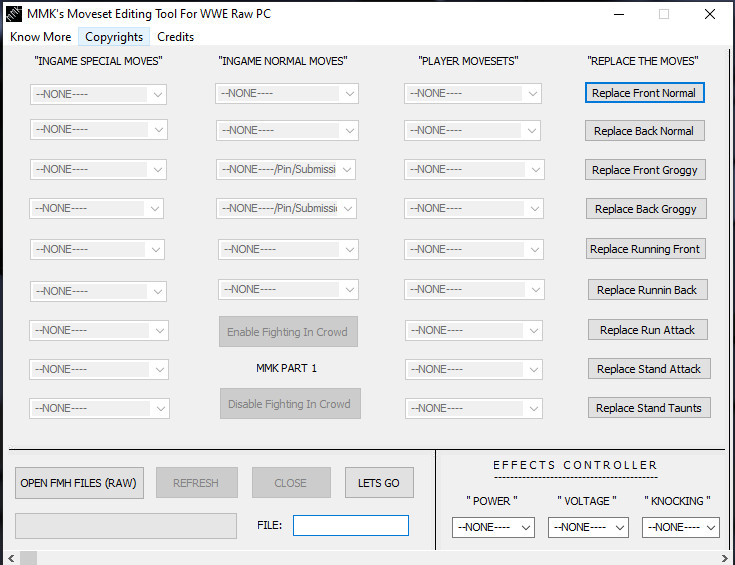The width and height of the screenshot is (735, 565).
Task: Click the "REPLACE THE MOVES" column header
Action: coord(643,61)
